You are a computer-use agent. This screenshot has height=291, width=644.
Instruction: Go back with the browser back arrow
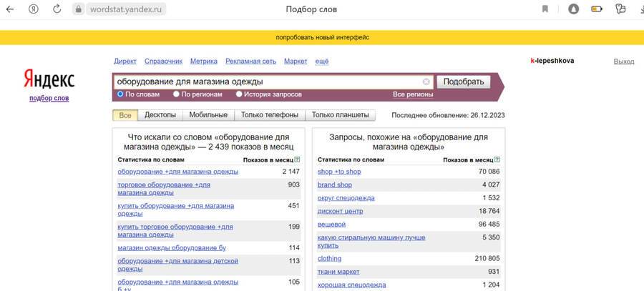point(10,9)
